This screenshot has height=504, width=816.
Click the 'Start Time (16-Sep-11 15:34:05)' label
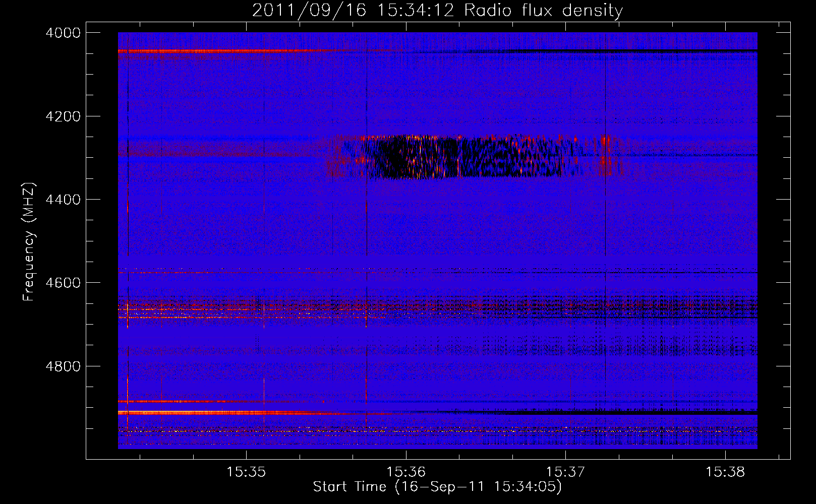click(x=437, y=487)
